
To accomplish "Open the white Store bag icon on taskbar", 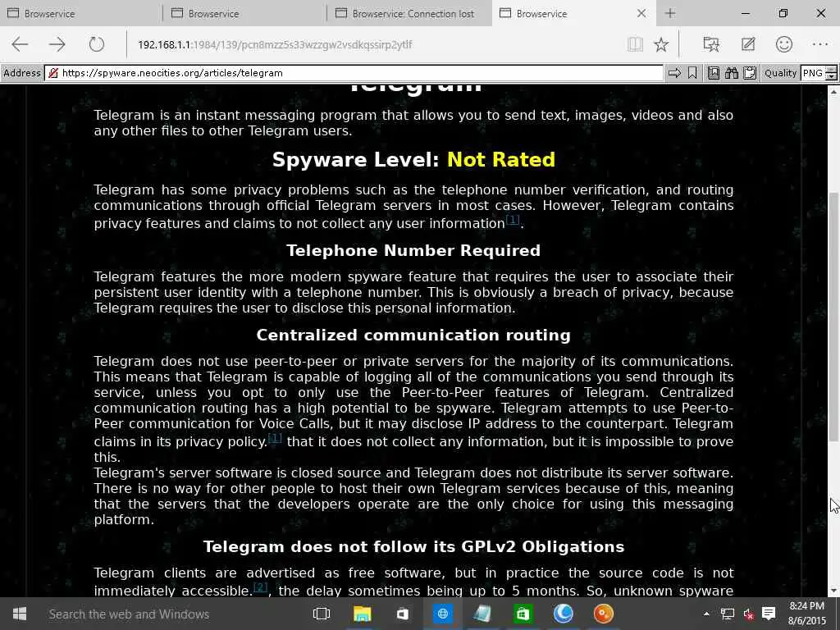I will [x=402, y=614].
